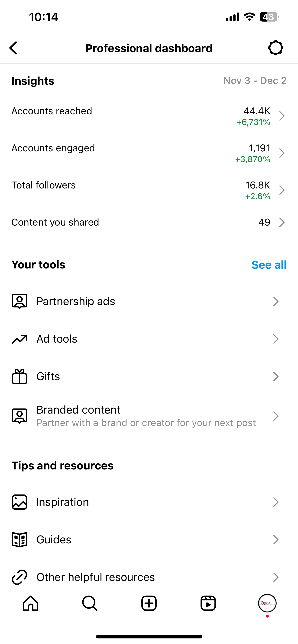
Task: Click the See all link
Action: (x=269, y=265)
